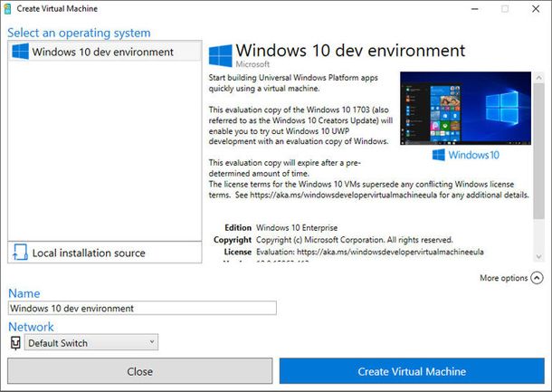Minimize the Create Virtual Machine window
Image resolution: width=552 pixels, height=392 pixels.
(x=474, y=9)
